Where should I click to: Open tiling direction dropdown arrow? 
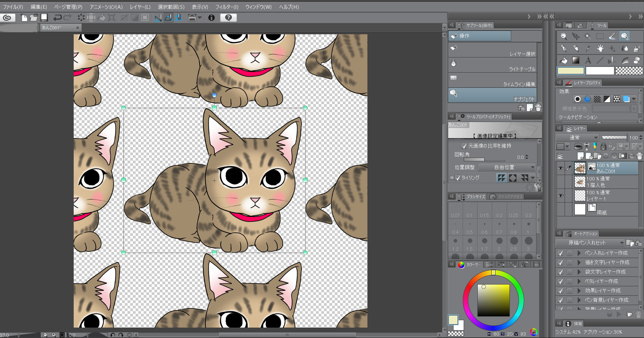click(x=533, y=178)
